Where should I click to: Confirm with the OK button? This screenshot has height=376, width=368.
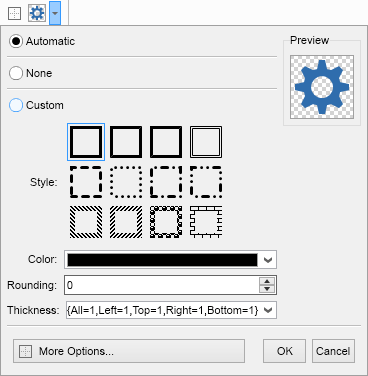(284, 351)
